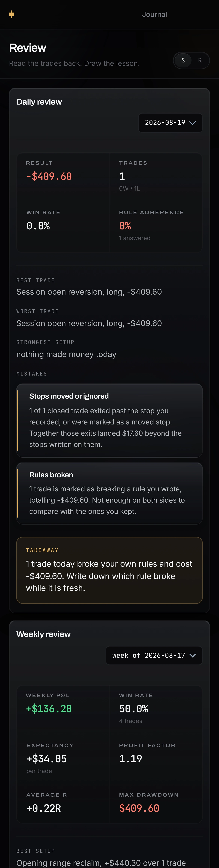
Task: Switch display to R multiple mode
Action: pyautogui.click(x=200, y=60)
